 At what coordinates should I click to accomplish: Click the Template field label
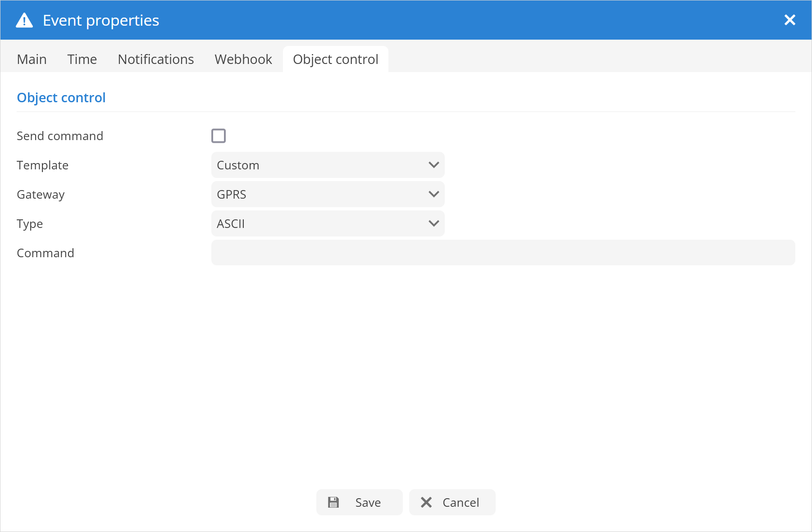click(x=43, y=165)
